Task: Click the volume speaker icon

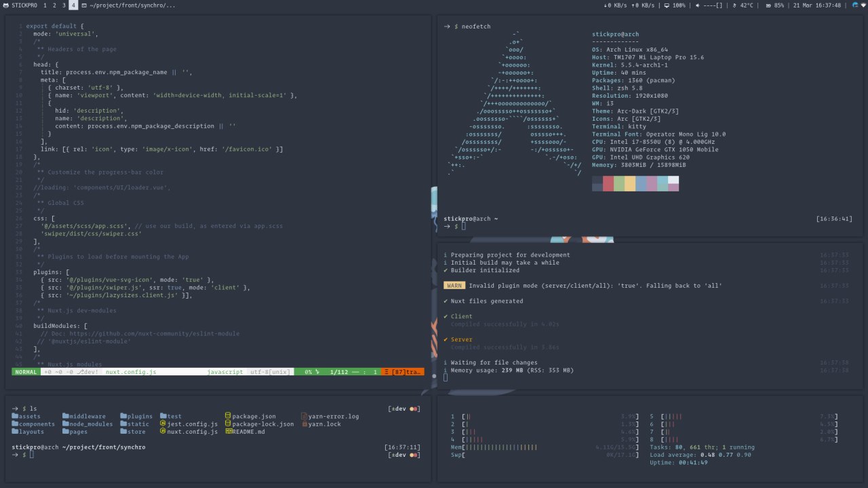Action: pos(698,5)
